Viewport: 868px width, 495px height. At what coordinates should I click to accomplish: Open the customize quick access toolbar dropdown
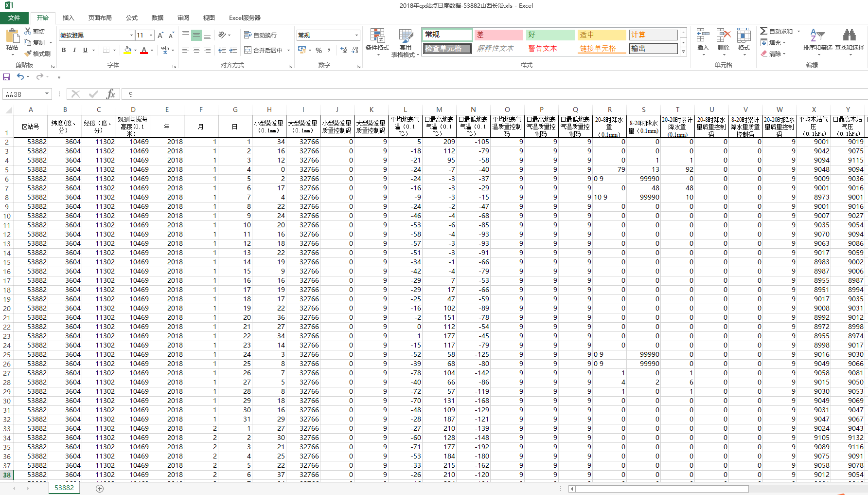[59, 77]
